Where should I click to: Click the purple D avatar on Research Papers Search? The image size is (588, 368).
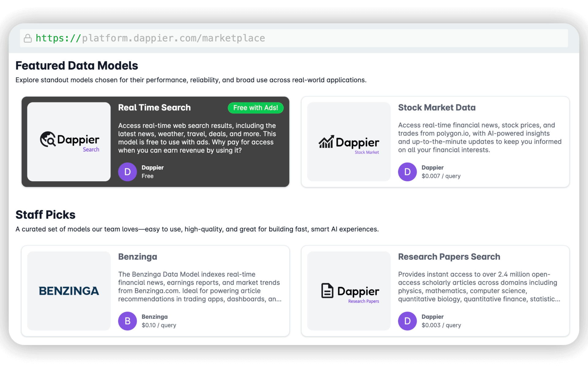click(x=407, y=321)
